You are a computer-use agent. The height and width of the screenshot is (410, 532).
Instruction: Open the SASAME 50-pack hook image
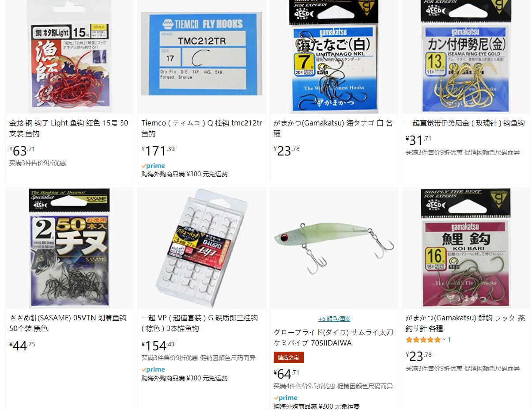click(x=69, y=248)
